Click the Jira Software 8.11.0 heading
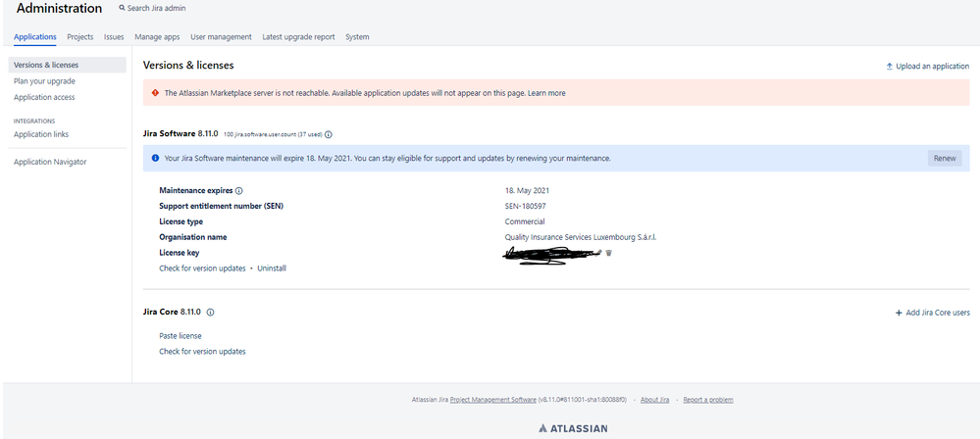Viewport: 980px width, 439px height. click(x=180, y=133)
